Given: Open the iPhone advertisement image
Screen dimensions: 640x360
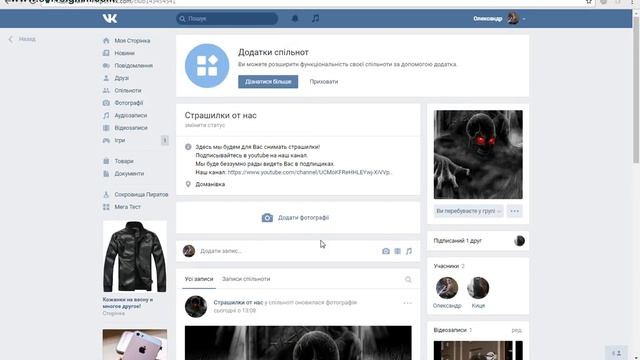Looking at the screenshot, I should (135, 344).
